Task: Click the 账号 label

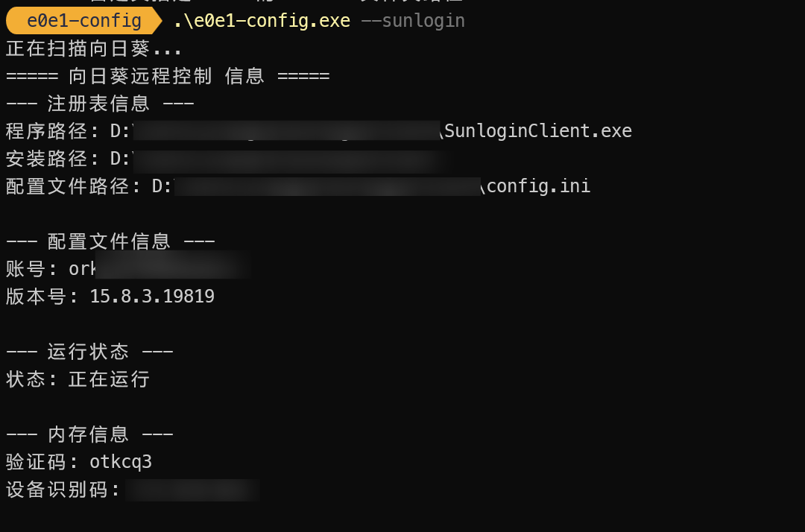Action: pyautogui.click(x=25, y=269)
